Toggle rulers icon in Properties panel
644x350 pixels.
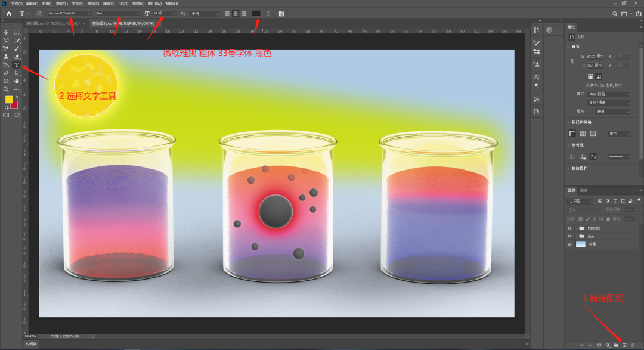point(572,134)
